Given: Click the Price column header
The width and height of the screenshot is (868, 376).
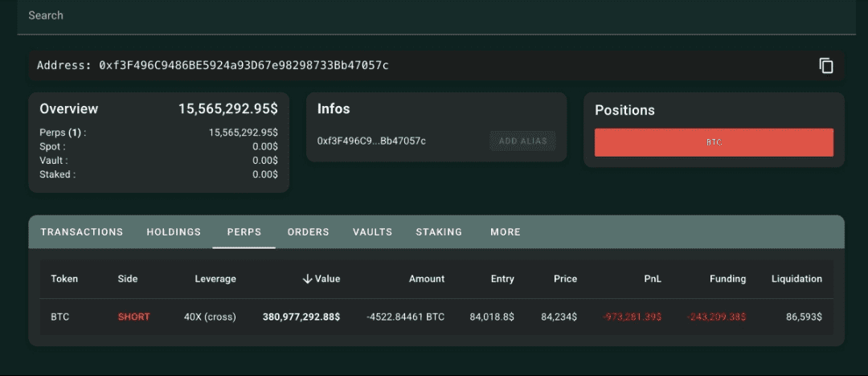Looking at the screenshot, I should 565,279.
